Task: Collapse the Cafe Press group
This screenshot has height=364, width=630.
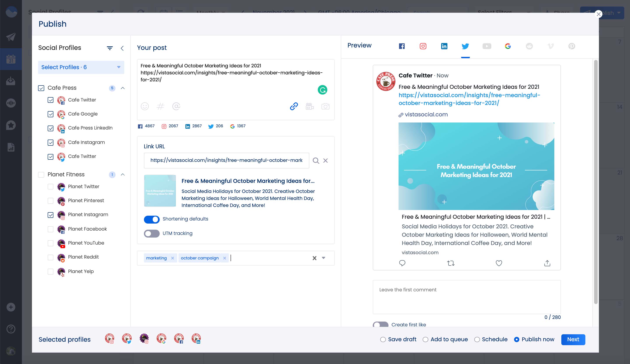Action: 123,88
